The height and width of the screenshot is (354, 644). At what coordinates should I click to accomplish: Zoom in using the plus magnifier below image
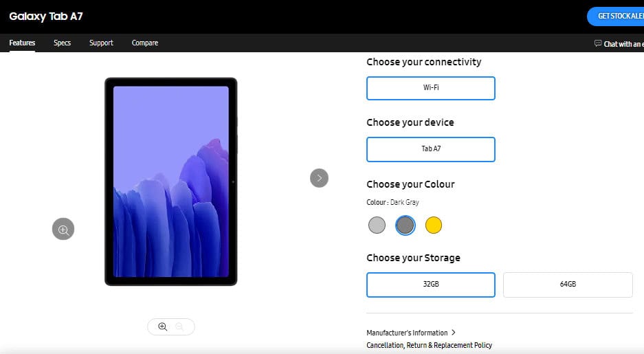[x=163, y=327]
